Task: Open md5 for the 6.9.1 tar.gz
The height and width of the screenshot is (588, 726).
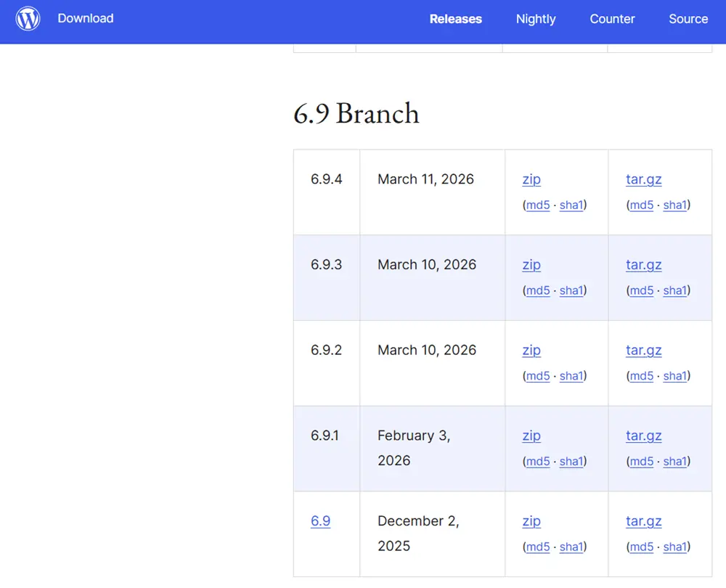Action: [642, 462]
